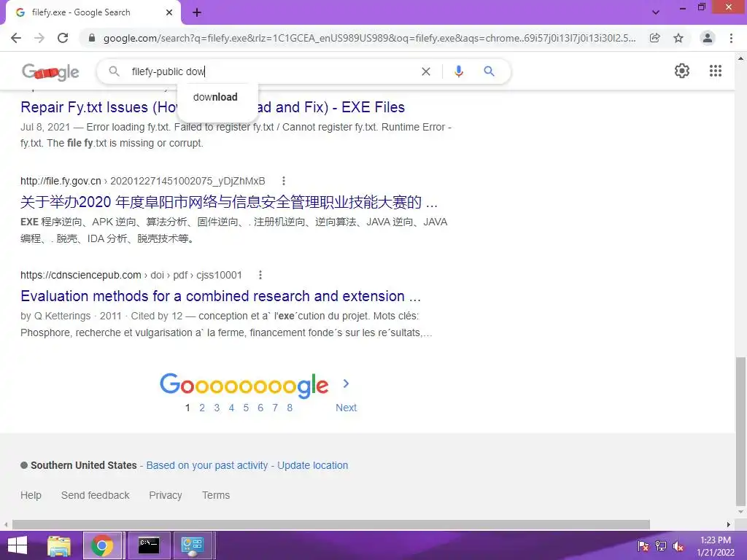The image size is (747, 560).
Task: Click the Next results page link
Action: click(x=346, y=408)
